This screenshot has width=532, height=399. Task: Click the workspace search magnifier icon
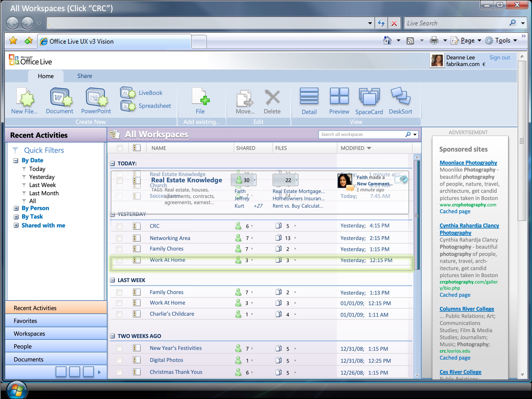408,134
